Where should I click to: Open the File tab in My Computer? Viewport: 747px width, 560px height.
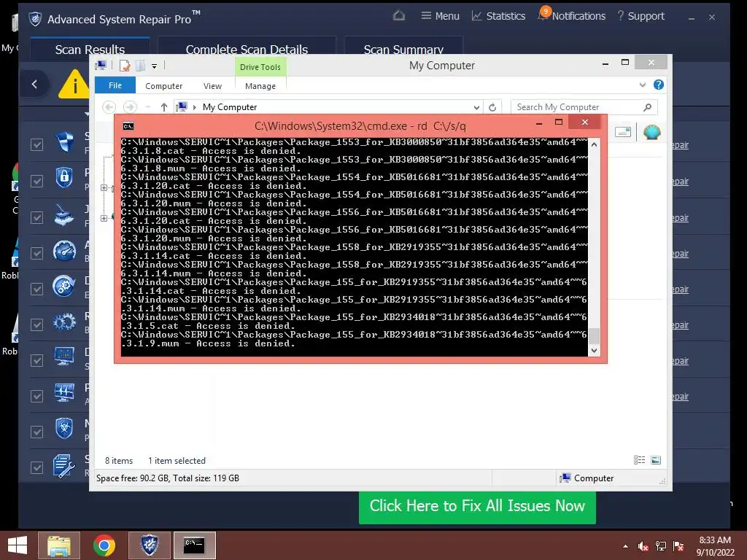(115, 85)
